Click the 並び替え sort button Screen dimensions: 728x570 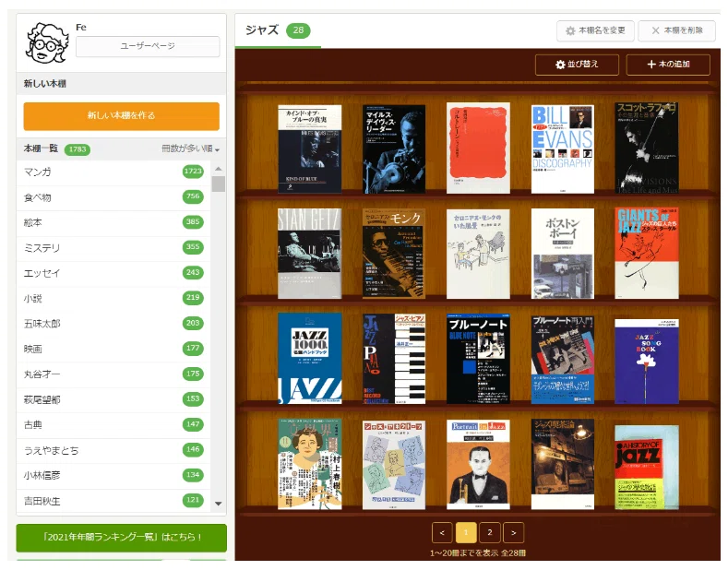pos(577,65)
